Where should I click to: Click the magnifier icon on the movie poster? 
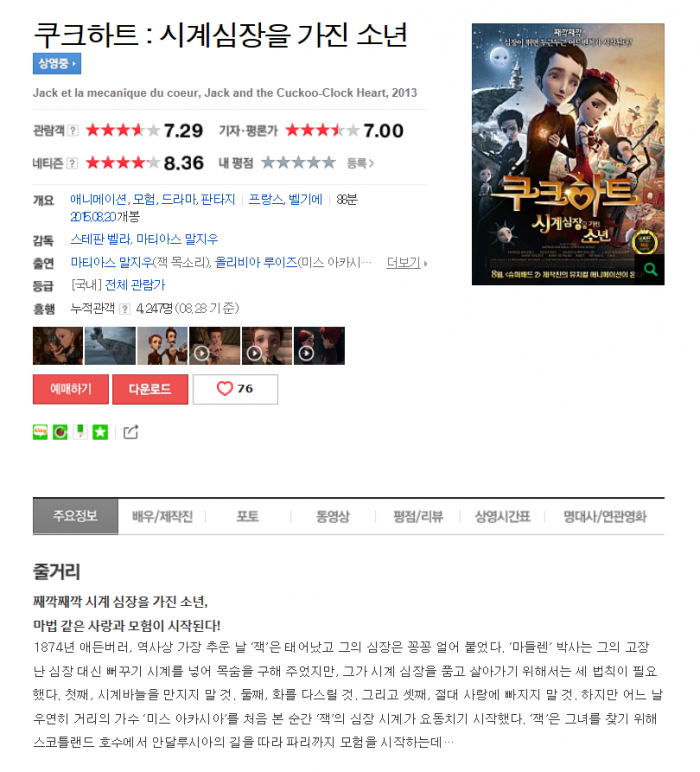click(650, 269)
